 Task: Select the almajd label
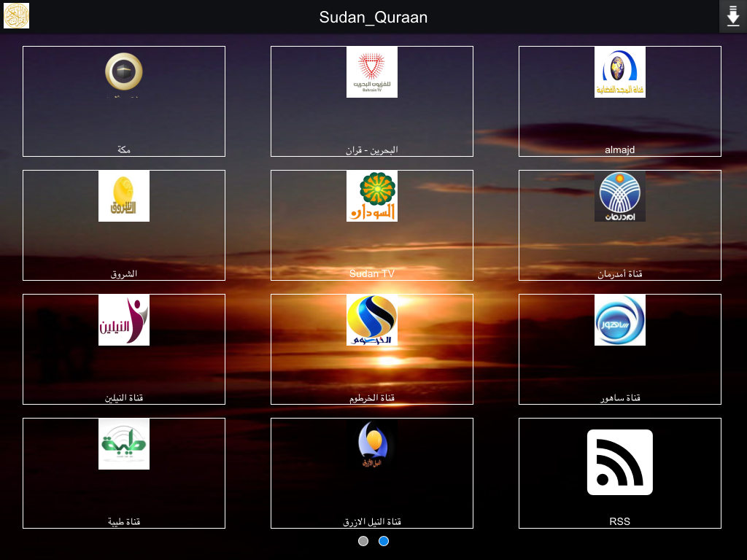[620, 150]
